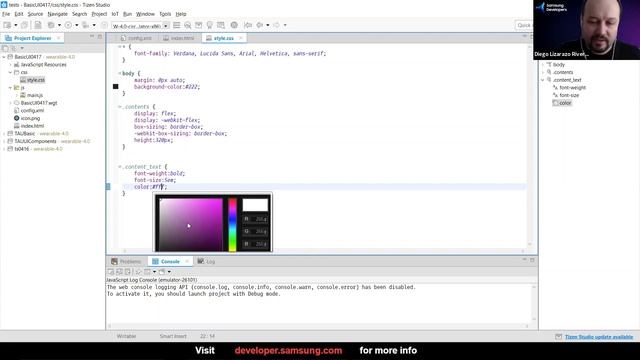Pick a shade in the magenta saturation square
Image resolution: width=640 pixels, height=360 pixels.
[191, 224]
